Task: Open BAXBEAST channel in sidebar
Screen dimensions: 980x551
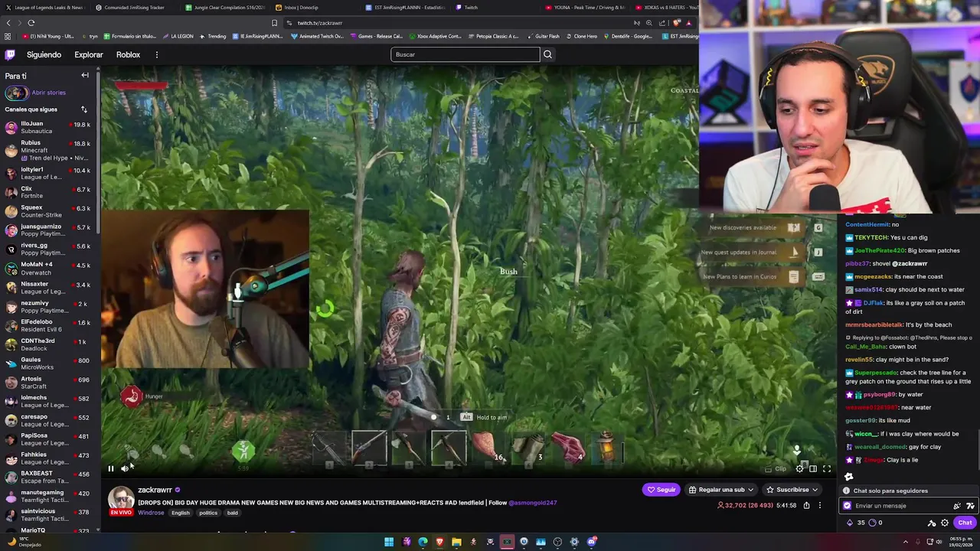Action: (48, 477)
